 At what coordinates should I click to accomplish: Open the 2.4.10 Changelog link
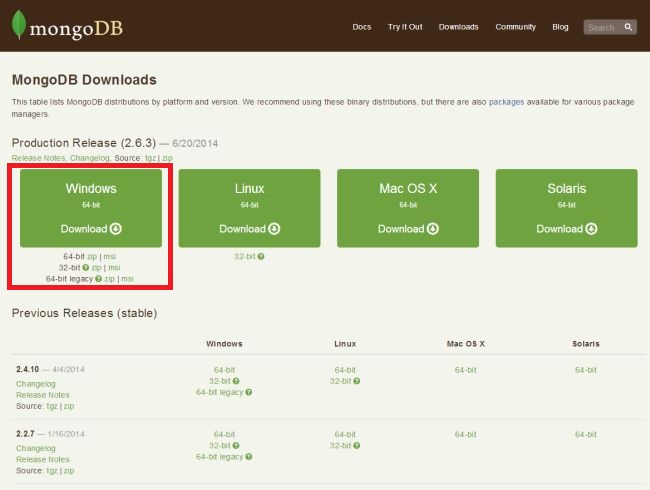click(x=36, y=384)
